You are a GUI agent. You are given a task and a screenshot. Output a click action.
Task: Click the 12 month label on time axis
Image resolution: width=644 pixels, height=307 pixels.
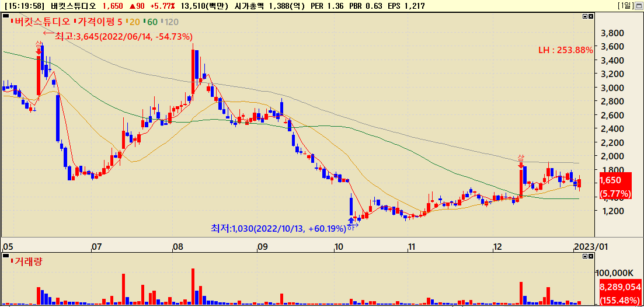pos(498,247)
